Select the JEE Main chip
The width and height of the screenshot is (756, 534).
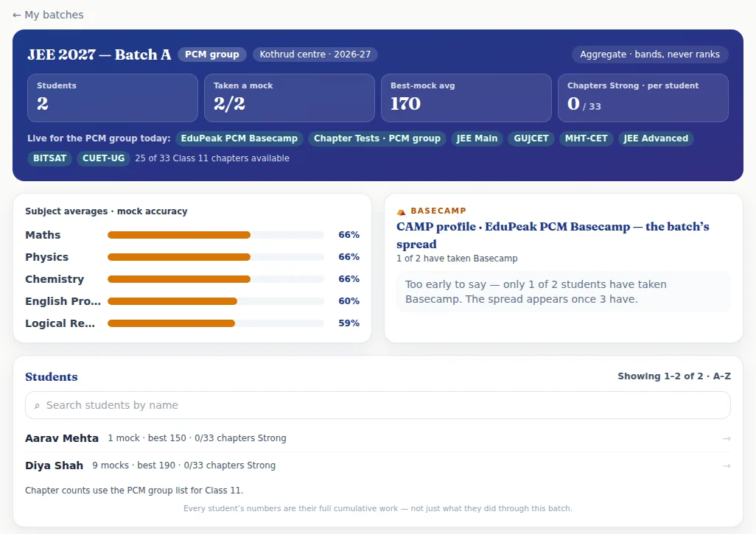[x=477, y=138]
